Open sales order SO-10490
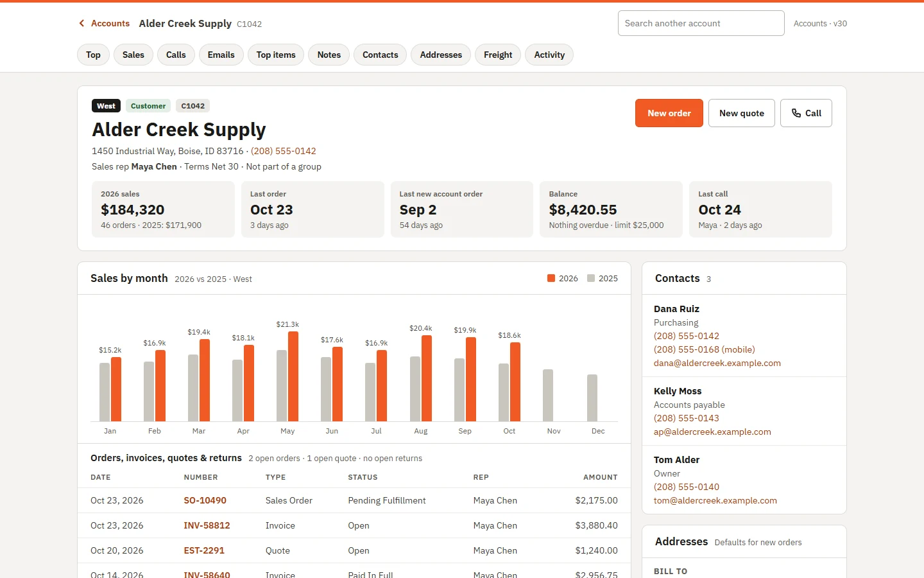 (x=205, y=500)
